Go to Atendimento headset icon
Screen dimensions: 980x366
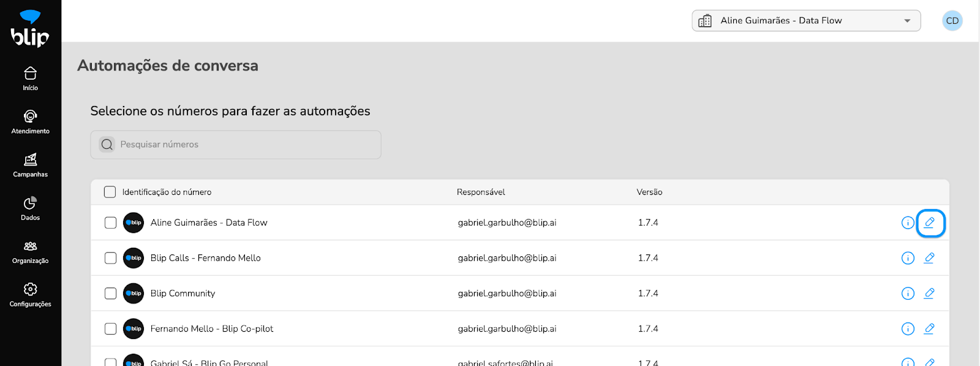[30, 116]
